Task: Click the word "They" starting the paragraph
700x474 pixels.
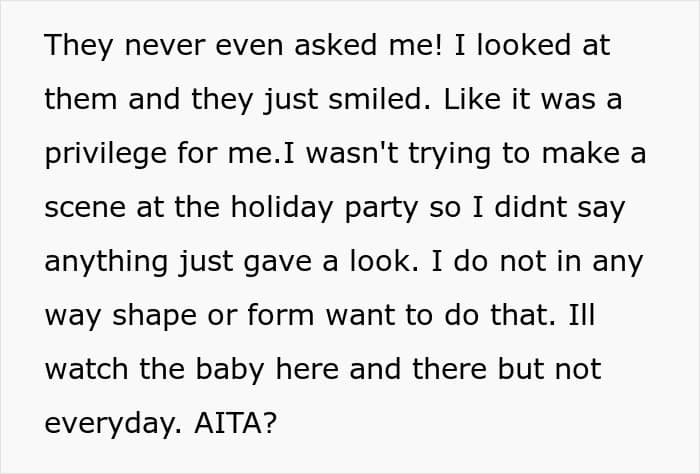Action: (79, 46)
